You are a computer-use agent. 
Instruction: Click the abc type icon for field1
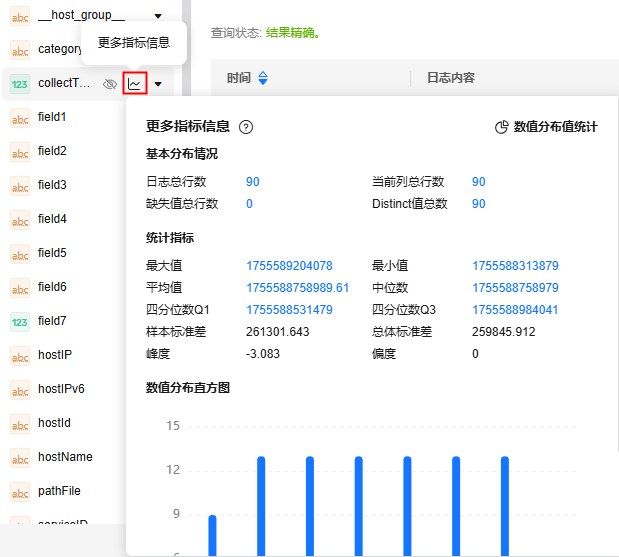20,118
